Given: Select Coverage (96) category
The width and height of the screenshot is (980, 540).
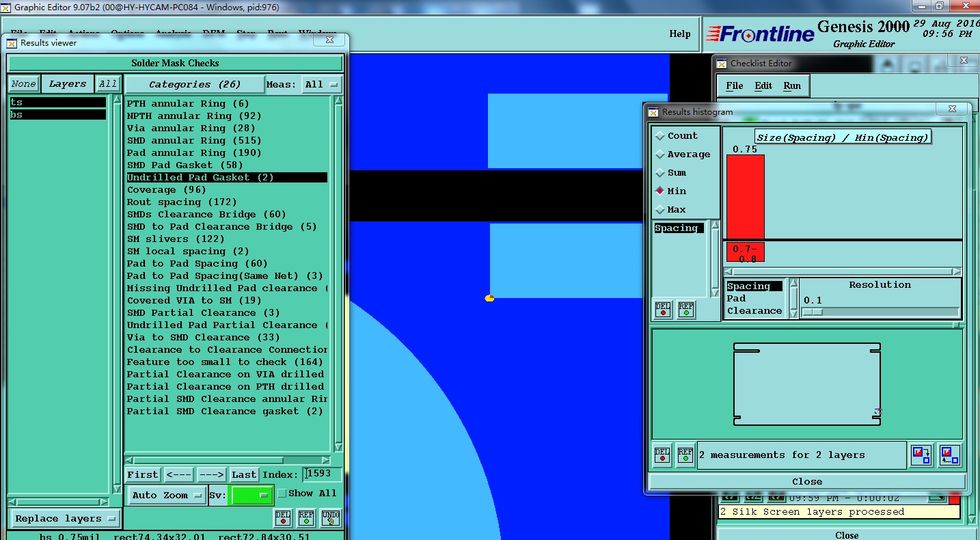Looking at the screenshot, I should 166,190.
